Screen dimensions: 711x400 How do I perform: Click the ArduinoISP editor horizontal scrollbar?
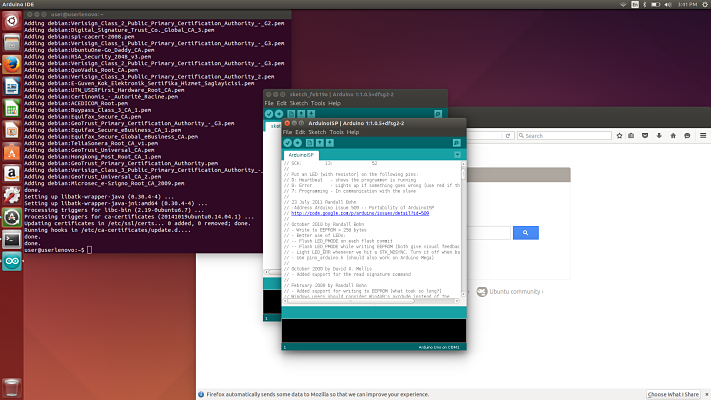click(371, 301)
